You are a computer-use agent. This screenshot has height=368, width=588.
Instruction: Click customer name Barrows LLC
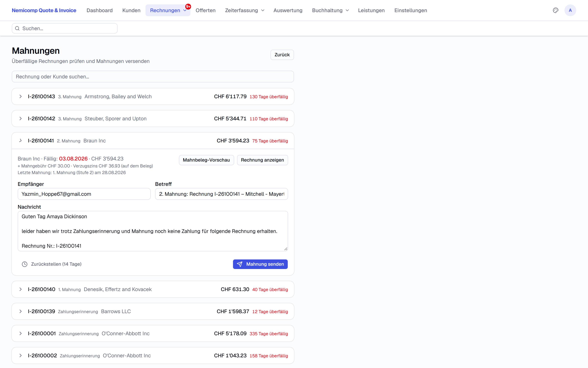pos(116,311)
